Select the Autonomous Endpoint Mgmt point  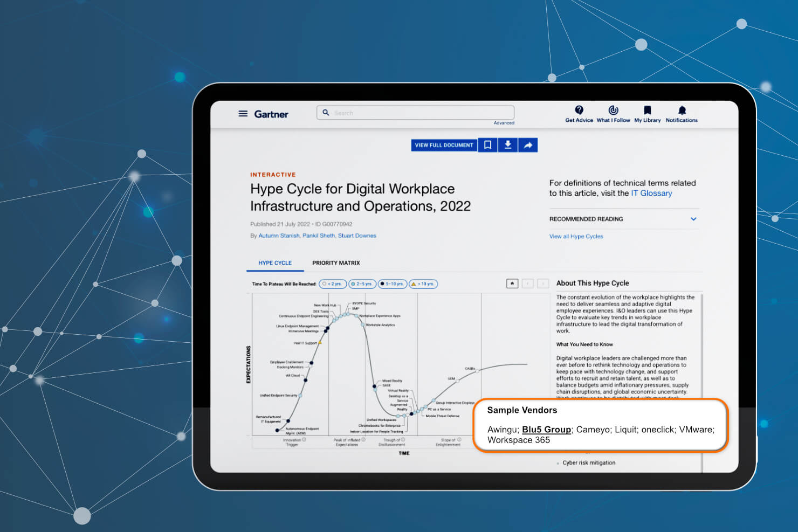coord(278,430)
